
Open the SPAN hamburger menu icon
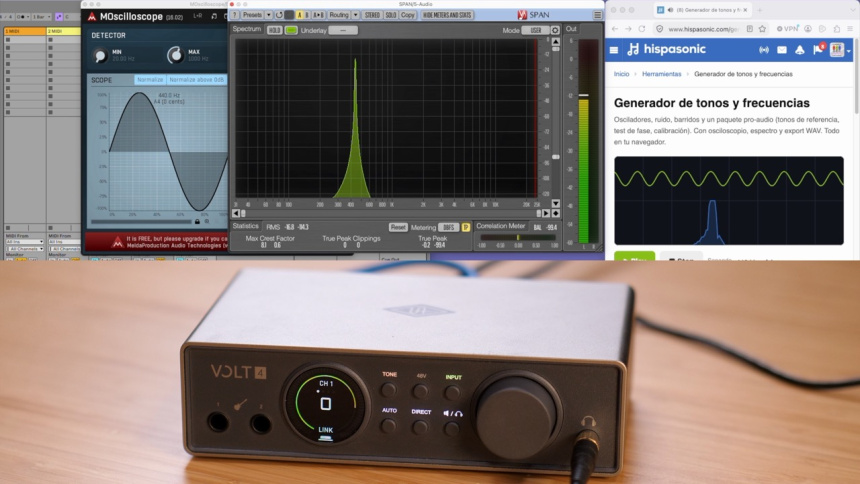pos(598,15)
